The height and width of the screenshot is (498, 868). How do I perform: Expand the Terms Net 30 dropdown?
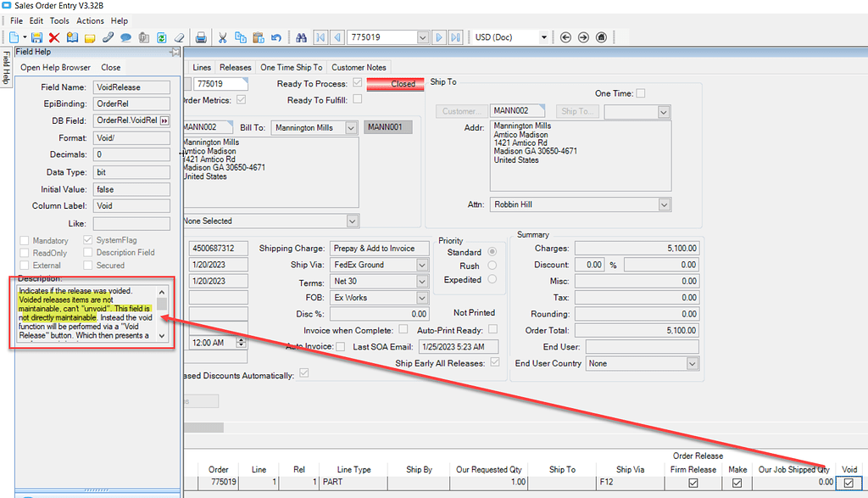pyautogui.click(x=421, y=280)
